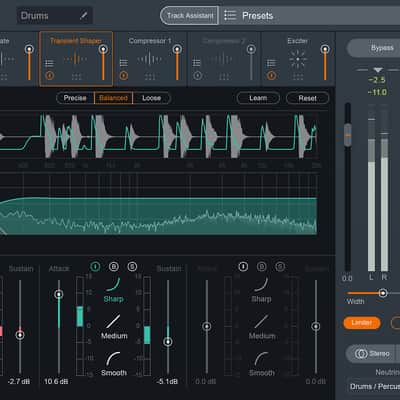The height and width of the screenshot is (400, 400).
Task: Click the Learn button
Action: pos(258,98)
